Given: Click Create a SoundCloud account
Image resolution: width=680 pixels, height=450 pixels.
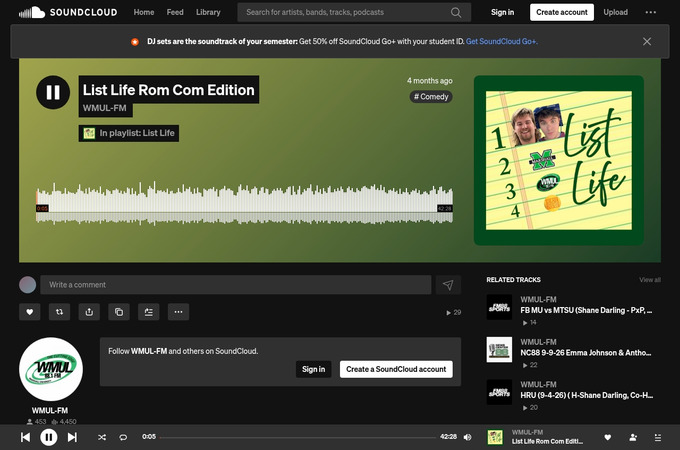Looking at the screenshot, I should pos(396,369).
